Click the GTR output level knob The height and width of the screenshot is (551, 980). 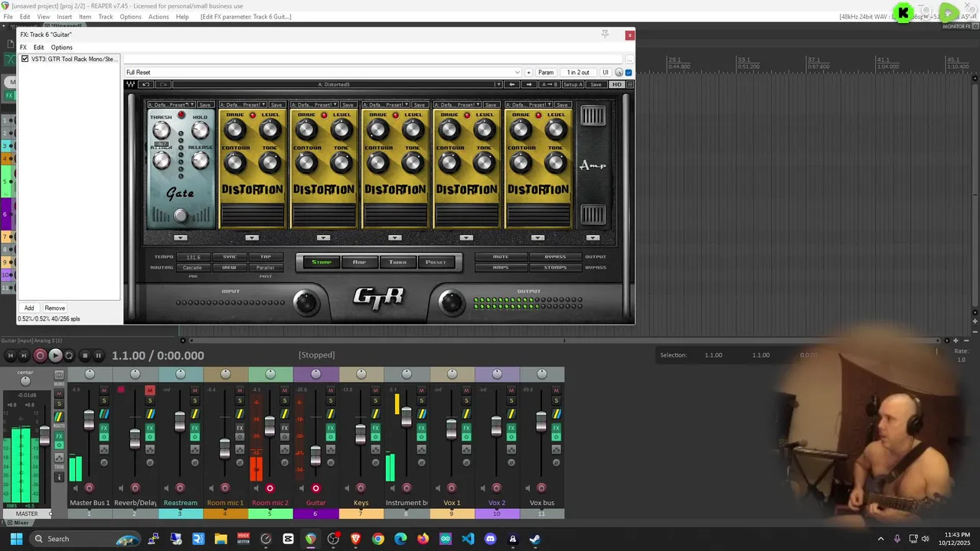[451, 303]
